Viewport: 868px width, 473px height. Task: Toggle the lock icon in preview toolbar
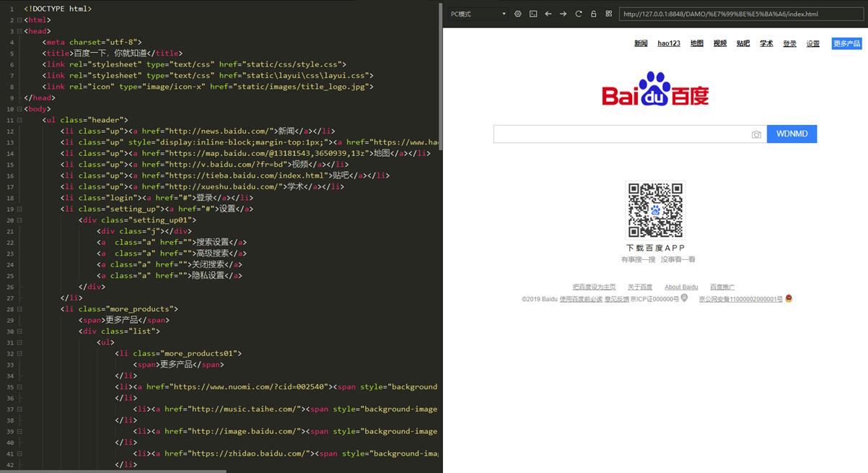pos(594,14)
